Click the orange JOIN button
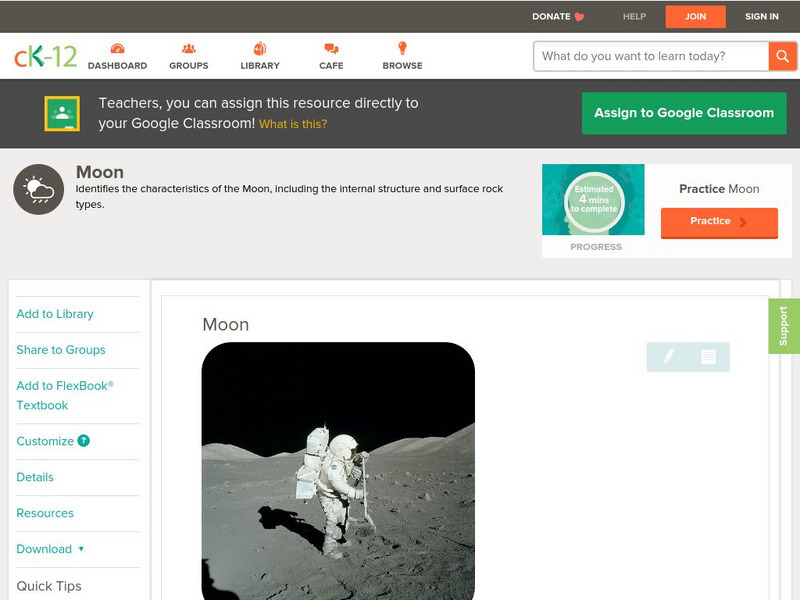The image size is (800, 600). (x=695, y=16)
